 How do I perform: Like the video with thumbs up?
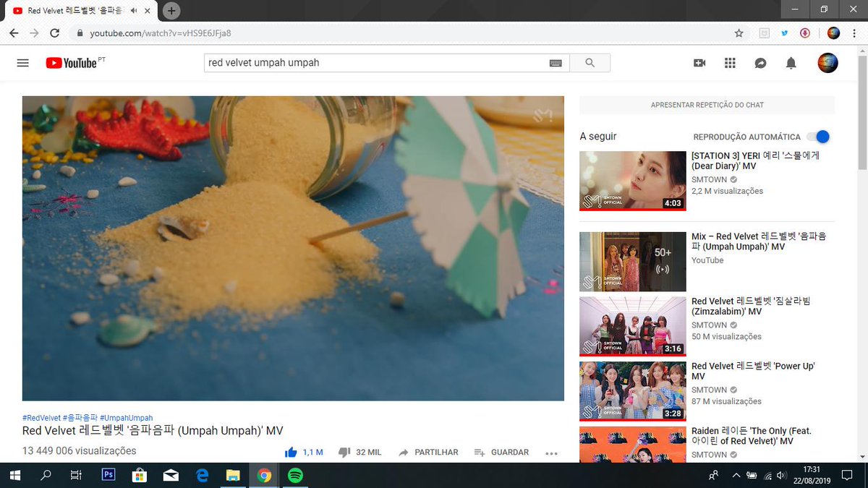(x=291, y=452)
